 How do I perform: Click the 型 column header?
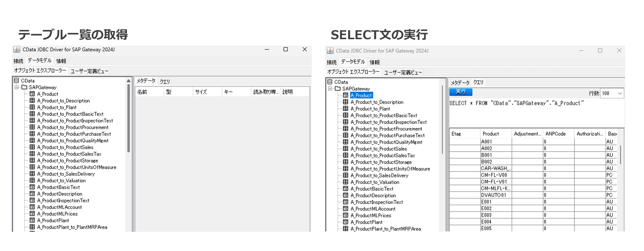click(178, 92)
